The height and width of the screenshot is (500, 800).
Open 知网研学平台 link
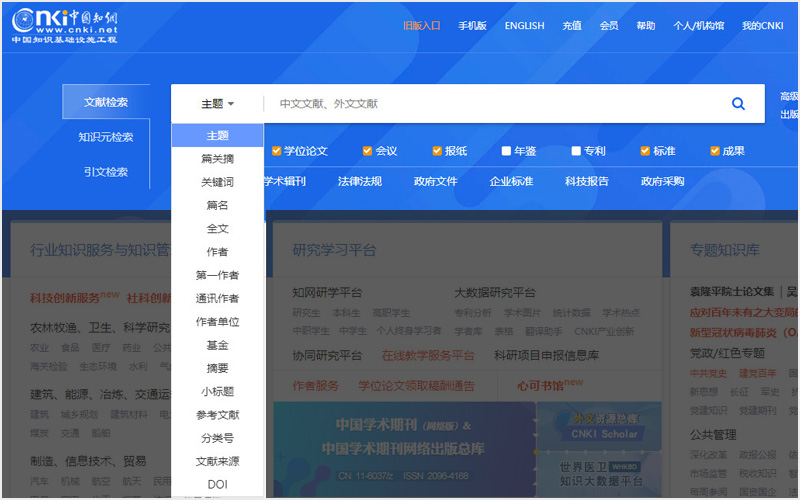coord(327,293)
